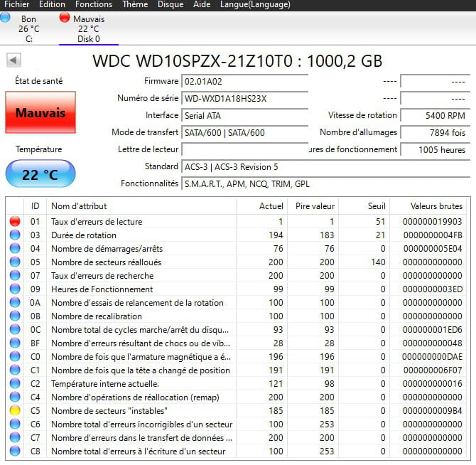The width and height of the screenshot is (476, 465).
Task: Click the blue Bon disk status icon in the top bar
Action: click(6, 17)
